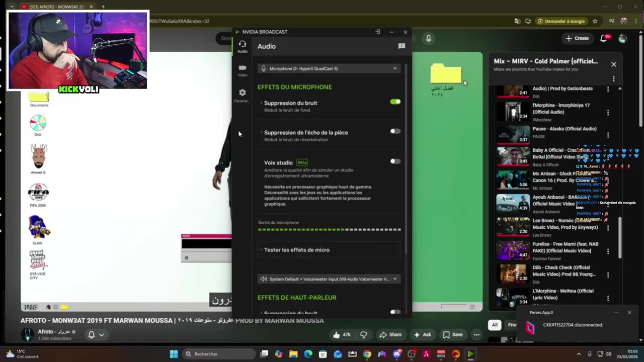Select Diib - Check Check video title

click(x=564, y=270)
